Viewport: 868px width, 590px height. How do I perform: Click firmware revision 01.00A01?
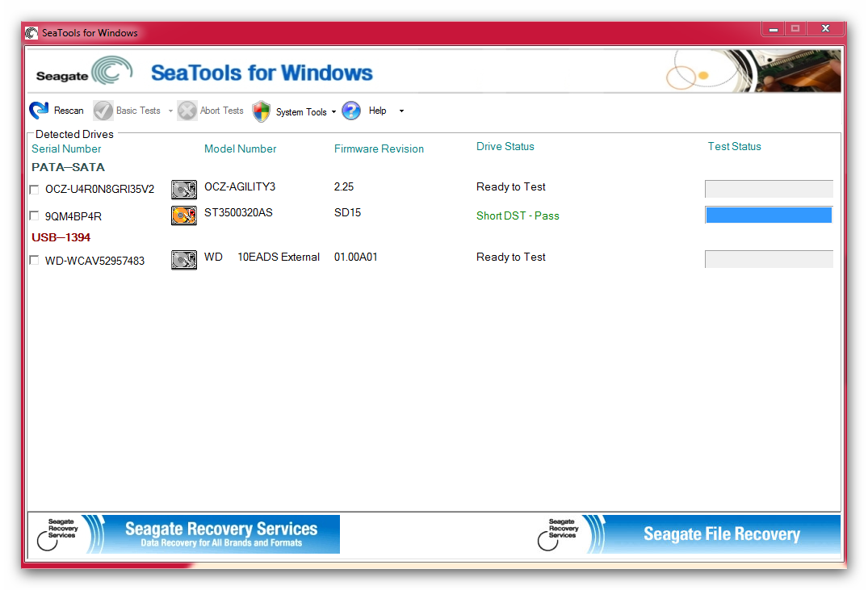click(356, 257)
